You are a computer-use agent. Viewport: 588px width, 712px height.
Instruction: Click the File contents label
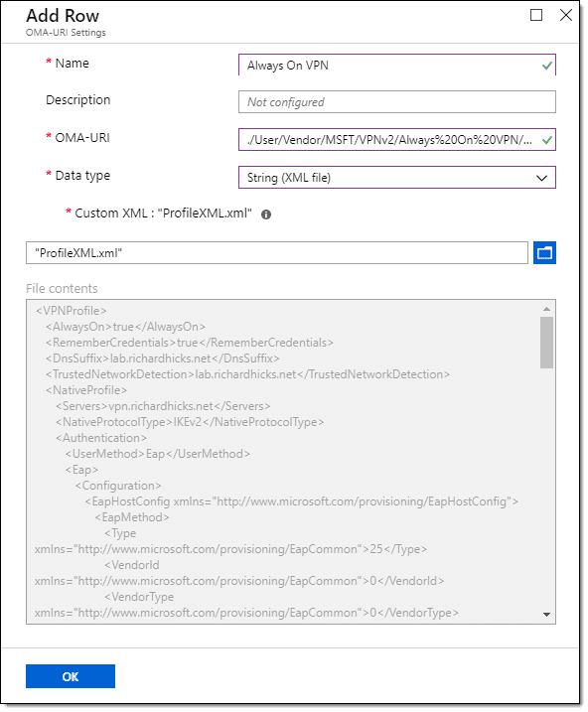62,288
